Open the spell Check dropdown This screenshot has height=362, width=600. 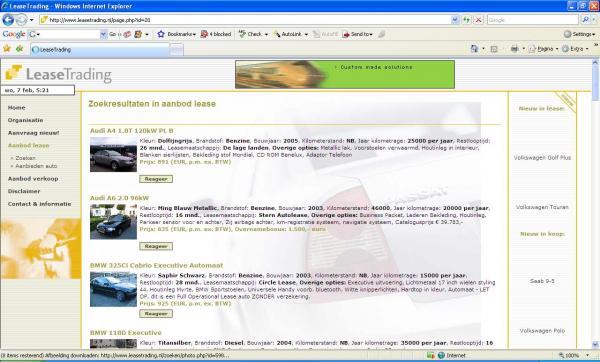tap(266, 34)
